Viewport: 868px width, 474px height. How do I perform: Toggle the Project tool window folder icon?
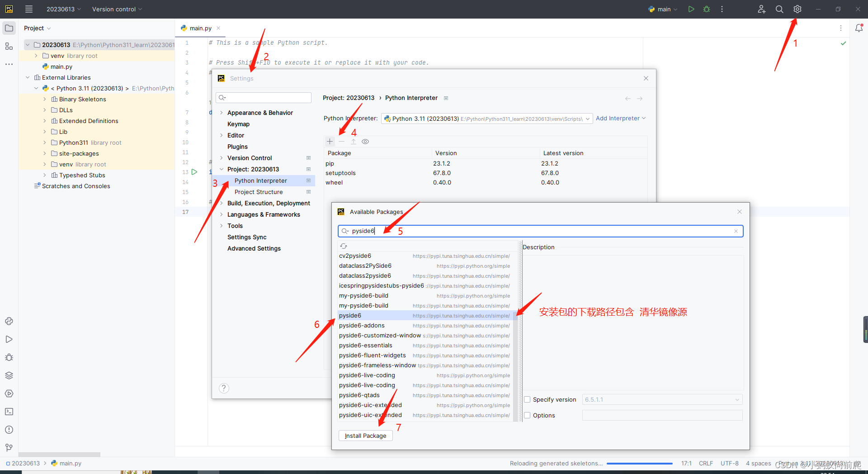tap(9, 28)
